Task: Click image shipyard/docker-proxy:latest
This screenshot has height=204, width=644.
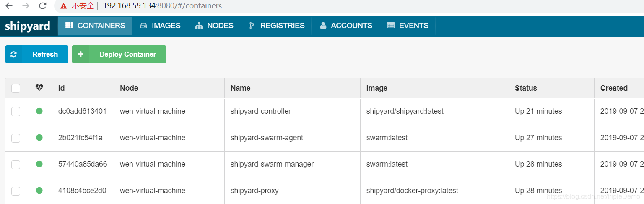Action: [412, 191]
